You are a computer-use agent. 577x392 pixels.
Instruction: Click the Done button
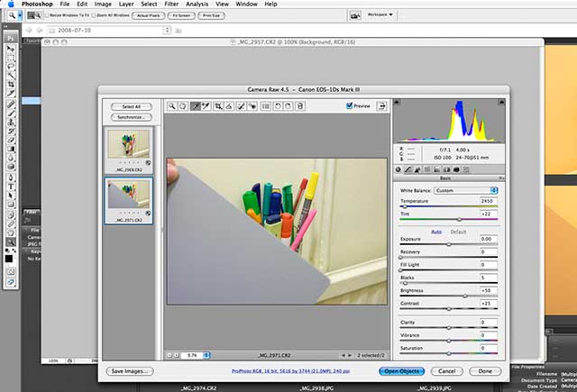(485, 371)
